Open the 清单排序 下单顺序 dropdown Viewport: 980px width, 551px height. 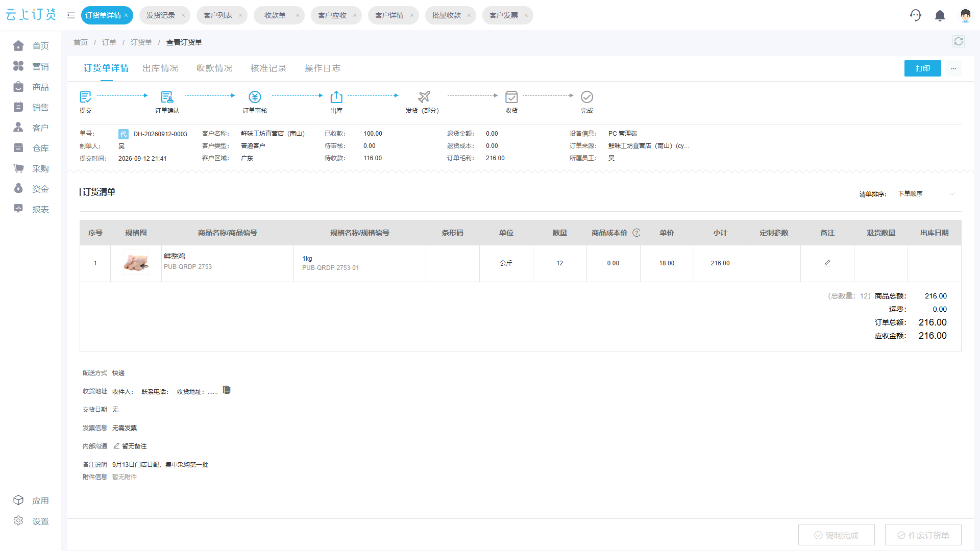(x=926, y=194)
